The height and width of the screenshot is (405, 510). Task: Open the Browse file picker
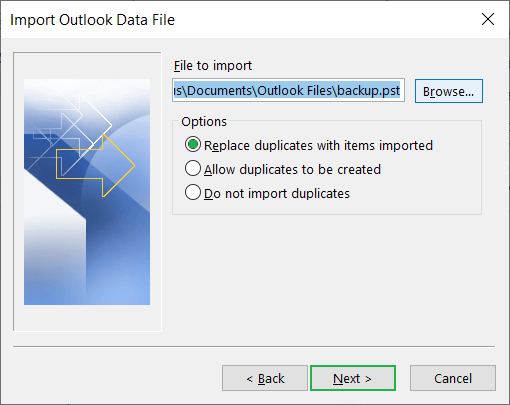[449, 91]
